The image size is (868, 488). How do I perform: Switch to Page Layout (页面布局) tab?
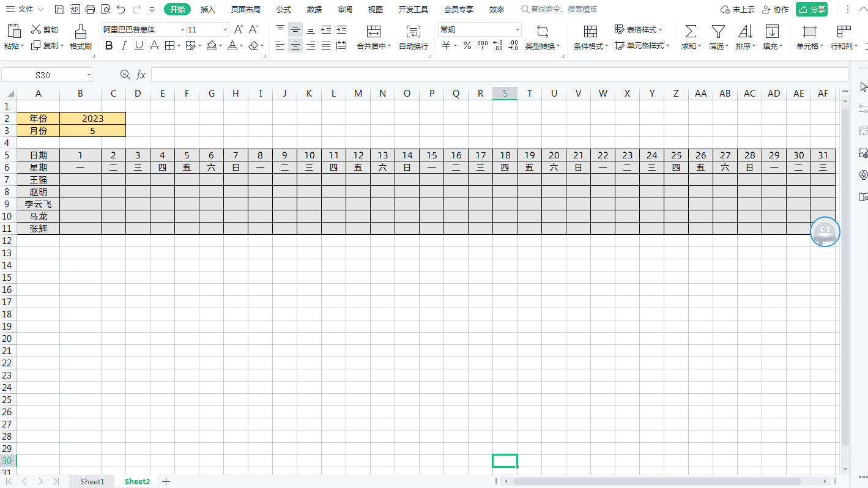(x=246, y=9)
